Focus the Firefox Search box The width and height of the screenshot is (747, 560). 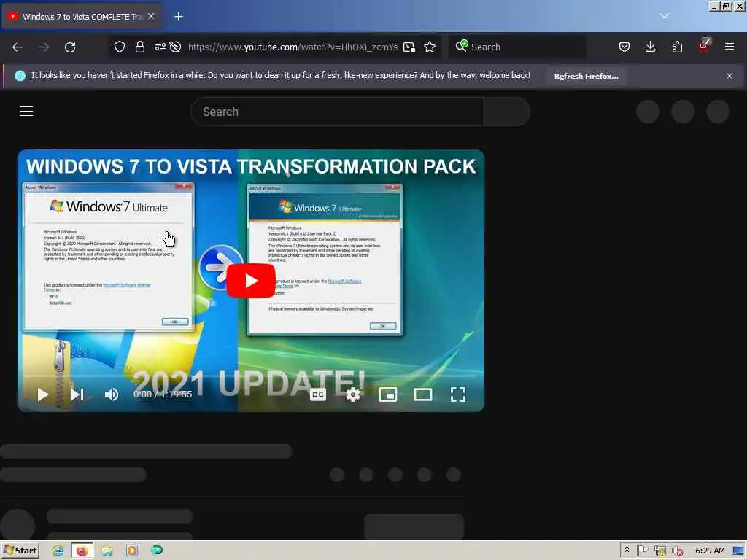click(517, 47)
